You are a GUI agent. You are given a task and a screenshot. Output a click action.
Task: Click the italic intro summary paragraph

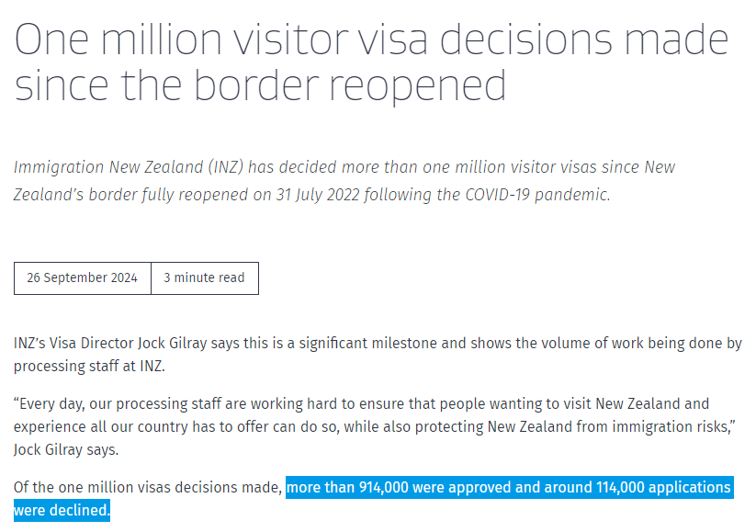click(x=344, y=181)
